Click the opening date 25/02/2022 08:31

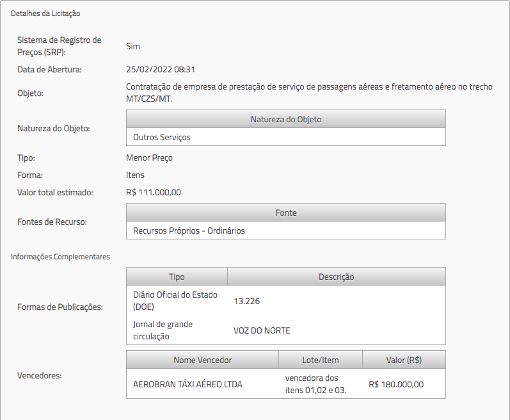tap(161, 69)
